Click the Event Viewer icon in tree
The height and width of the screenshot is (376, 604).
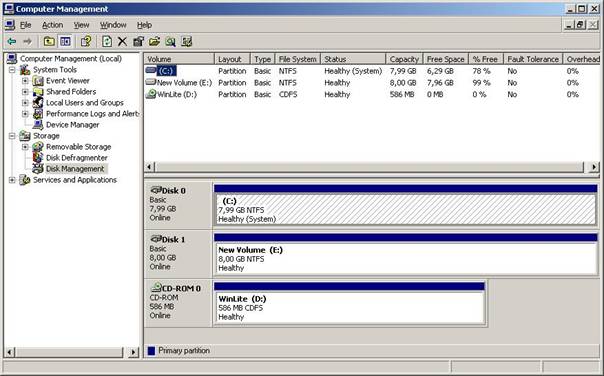coord(38,81)
